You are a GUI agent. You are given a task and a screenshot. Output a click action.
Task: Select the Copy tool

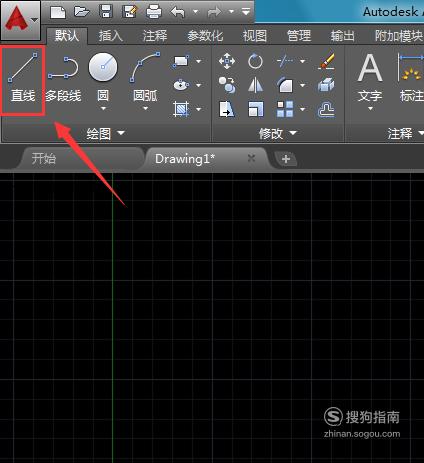coord(227,85)
